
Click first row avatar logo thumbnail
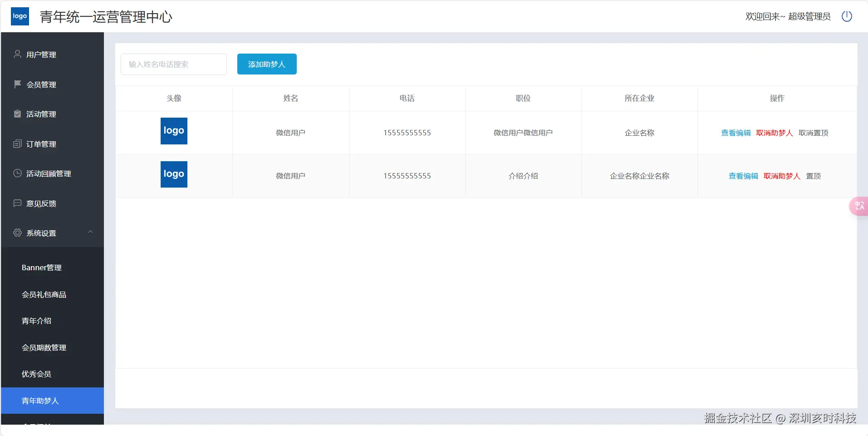[174, 131]
